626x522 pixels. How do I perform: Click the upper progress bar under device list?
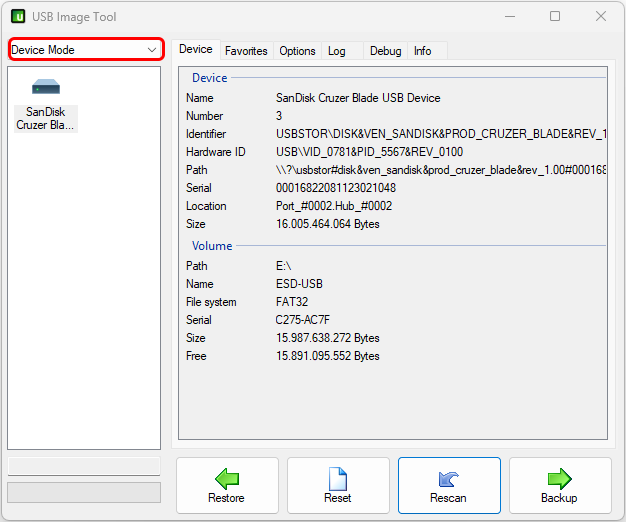click(x=84, y=466)
